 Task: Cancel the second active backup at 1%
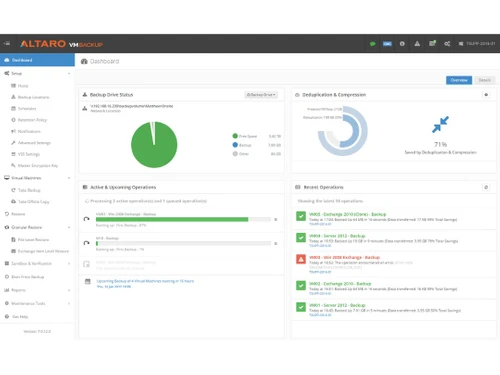pyautogui.click(x=276, y=243)
